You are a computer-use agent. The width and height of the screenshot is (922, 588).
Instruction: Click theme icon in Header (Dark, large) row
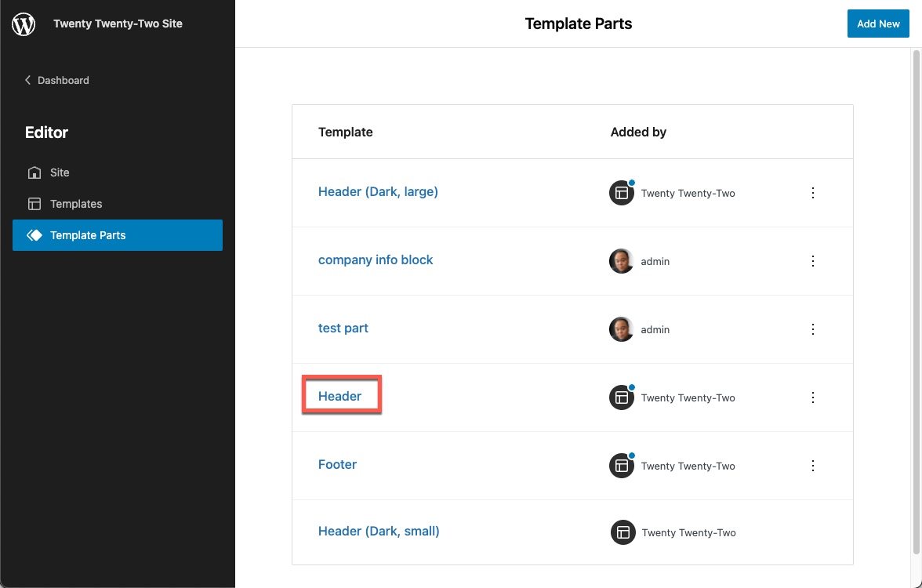point(622,193)
